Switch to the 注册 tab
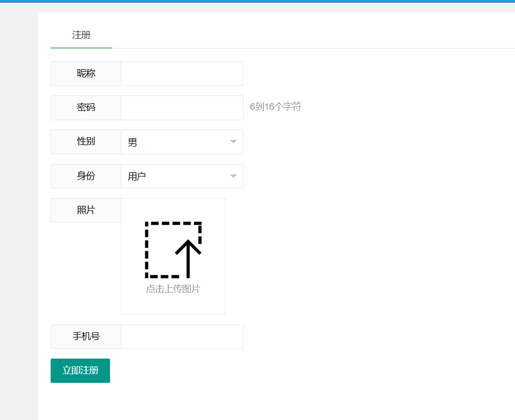The image size is (515, 420). [x=81, y=35]
